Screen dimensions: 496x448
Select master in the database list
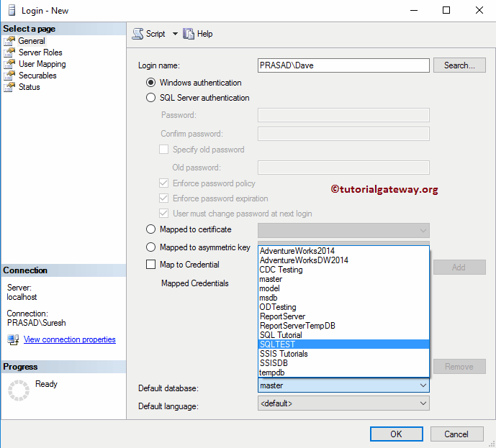click(343, 279)
